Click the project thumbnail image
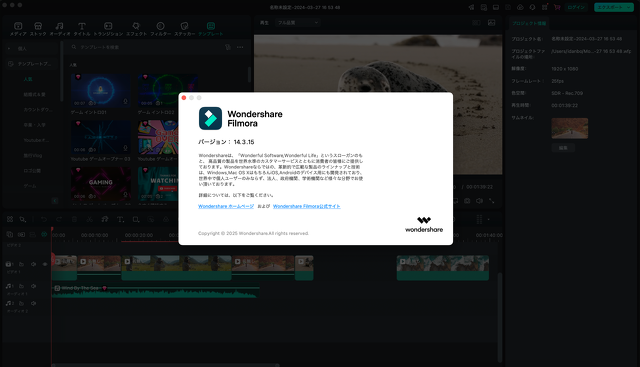Screen dimensions: 640x367 pos(569,128)
